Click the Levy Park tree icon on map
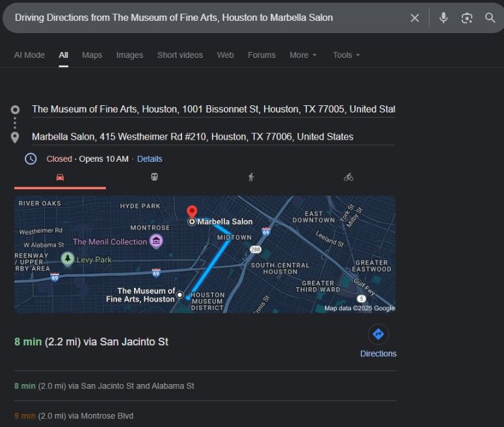 (x=68, y=259)
